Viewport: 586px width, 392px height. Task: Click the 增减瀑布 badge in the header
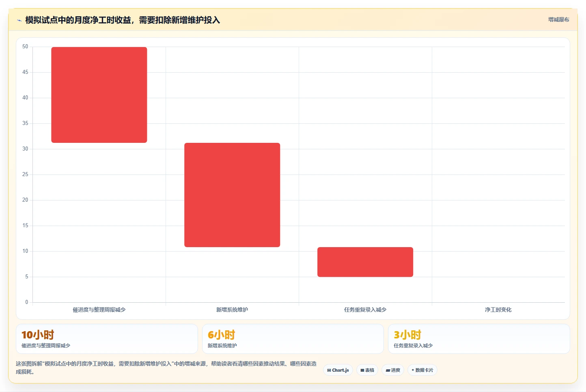(558, 19)
